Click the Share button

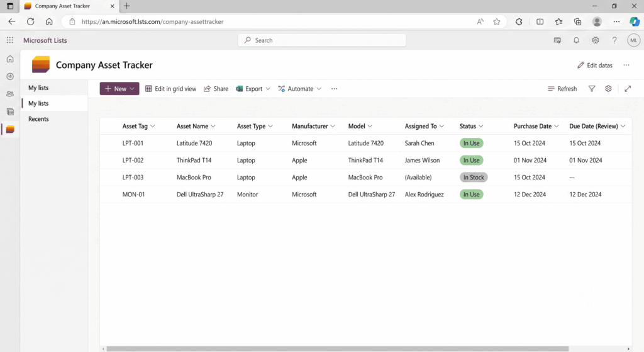(x=216, y=89)
